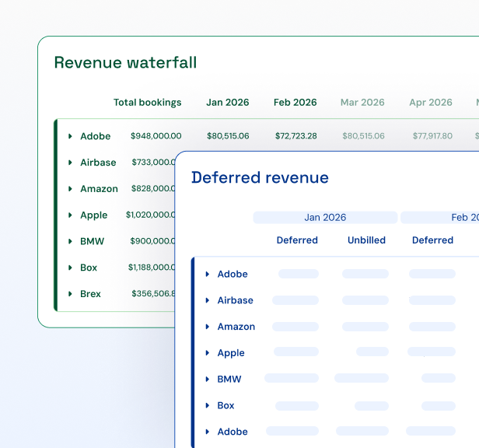The height and width of the screenshot is (448, 479).
Task: Click Amazon name in Deferred revenue
Action: 236,327
